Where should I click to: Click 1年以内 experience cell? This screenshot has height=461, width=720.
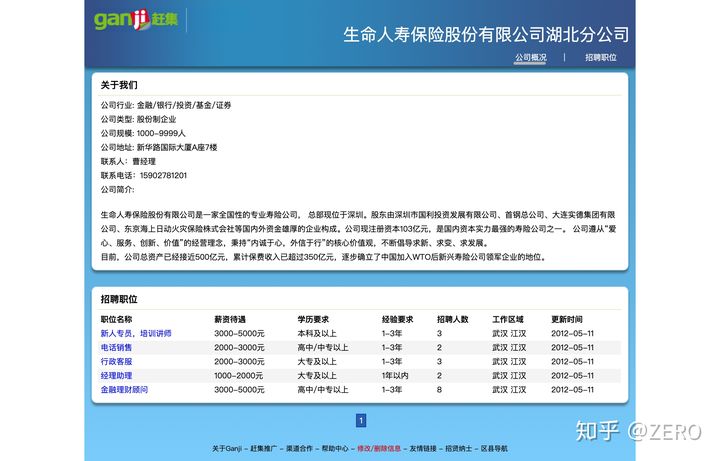[x=395, y=376]
